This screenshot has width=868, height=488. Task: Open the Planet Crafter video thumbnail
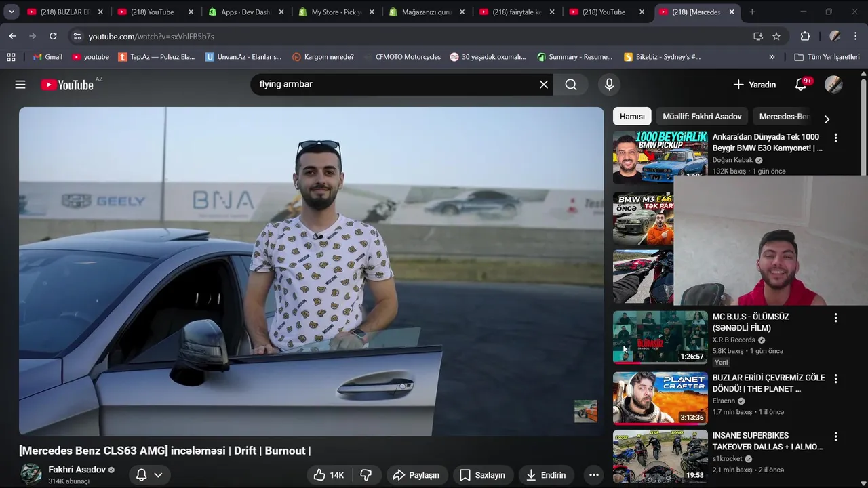click(660, 398)
